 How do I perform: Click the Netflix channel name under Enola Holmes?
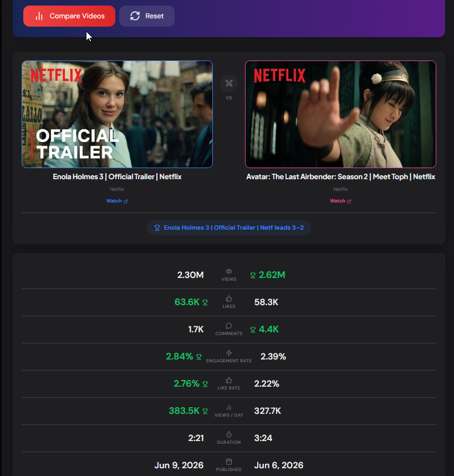[117, 189]
